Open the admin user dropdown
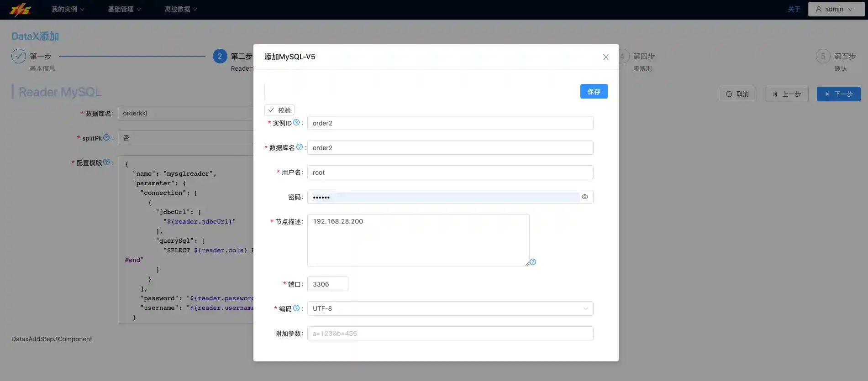 [836, 9]
